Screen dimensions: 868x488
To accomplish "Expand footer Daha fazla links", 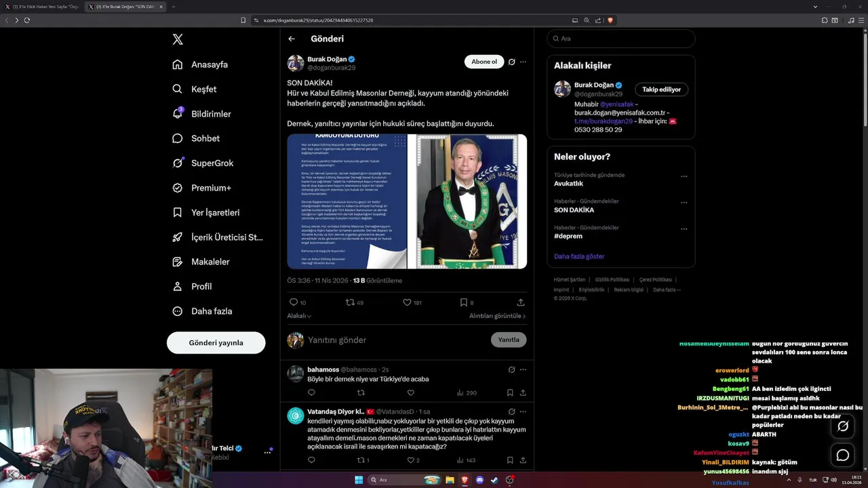I will (667, 289).
